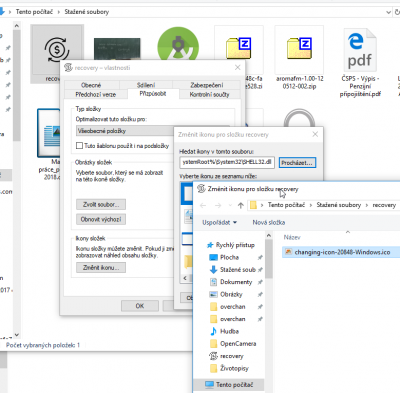The width and height of the screenshot is (400, 393).
Task: Click the Nová složka toolbar button
Action: [269, 222]
